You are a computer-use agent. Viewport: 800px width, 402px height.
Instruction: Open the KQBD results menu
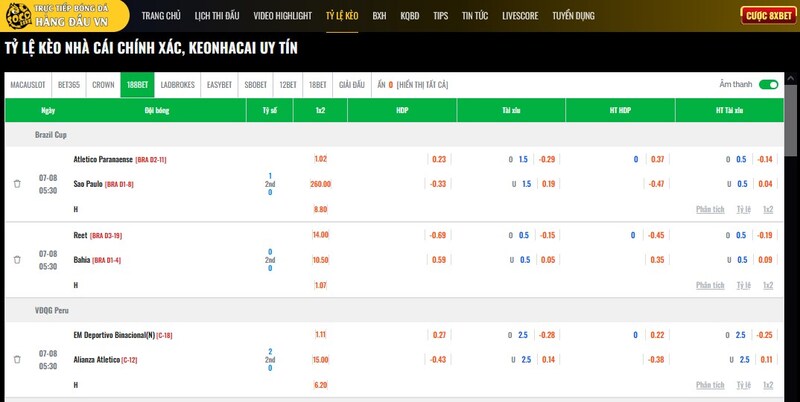tap(410, 16)
